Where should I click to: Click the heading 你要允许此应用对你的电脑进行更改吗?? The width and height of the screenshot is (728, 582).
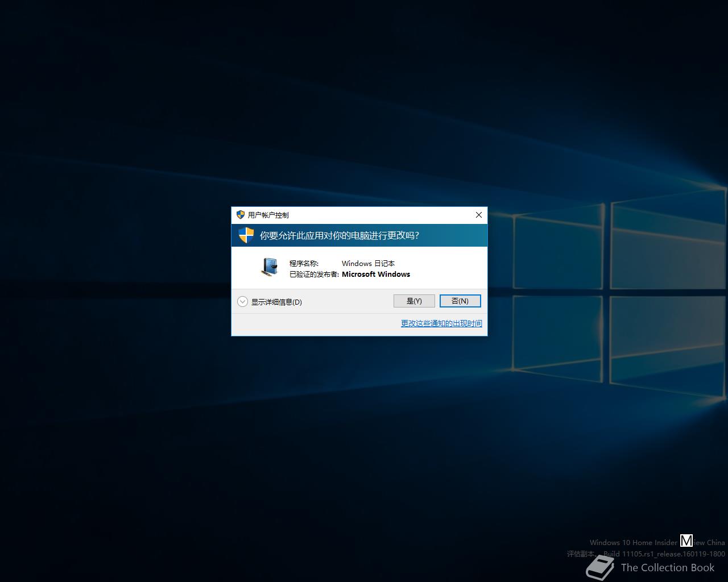[340, 235]
